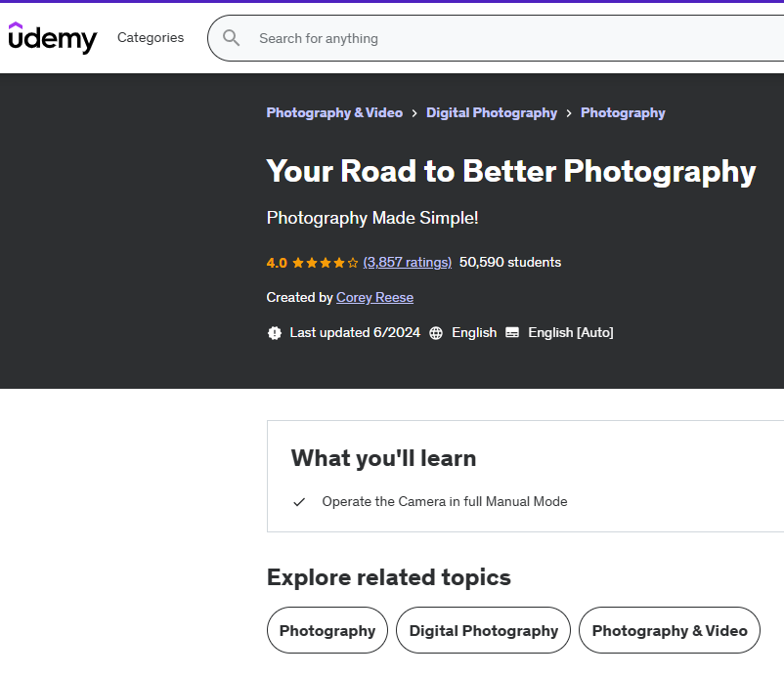Click the Udemy logo

click(53, 38)
